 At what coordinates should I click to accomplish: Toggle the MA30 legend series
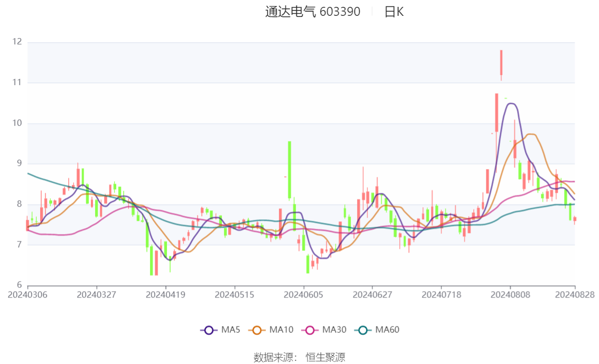pyautogui.click(x=324, y=330)
